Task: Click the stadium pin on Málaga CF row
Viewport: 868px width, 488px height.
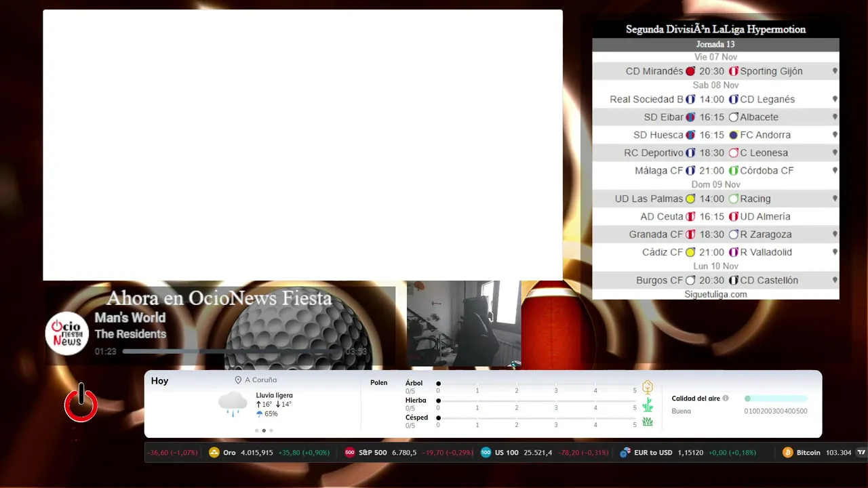Action: (835, 171)
